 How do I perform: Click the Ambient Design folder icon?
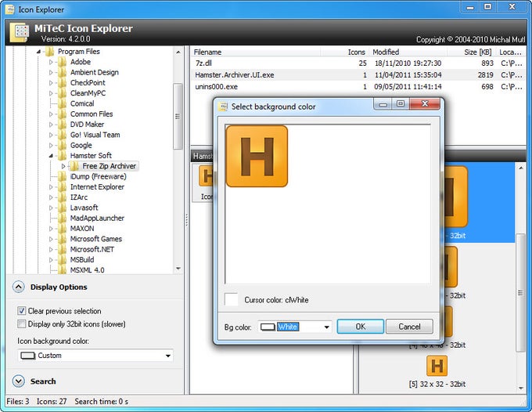(x=62, y=72)
